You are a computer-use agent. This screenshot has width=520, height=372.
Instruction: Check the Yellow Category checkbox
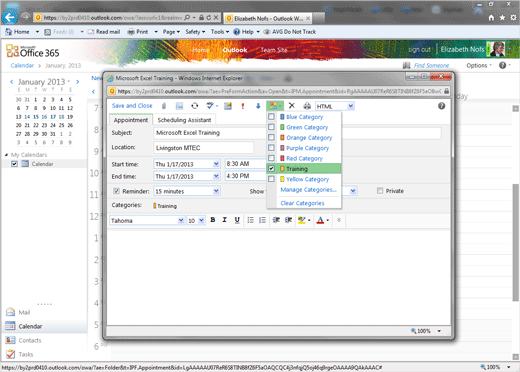(x=271, y=179)
